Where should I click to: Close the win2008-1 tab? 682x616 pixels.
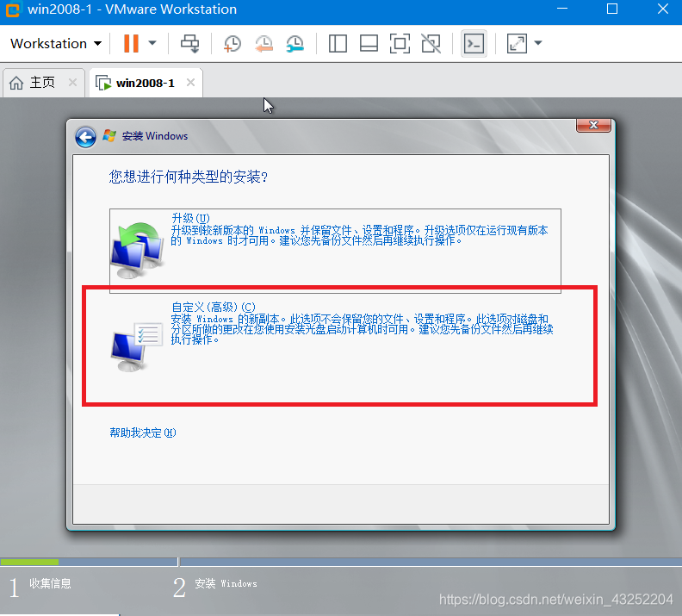(x=190, y=82)
